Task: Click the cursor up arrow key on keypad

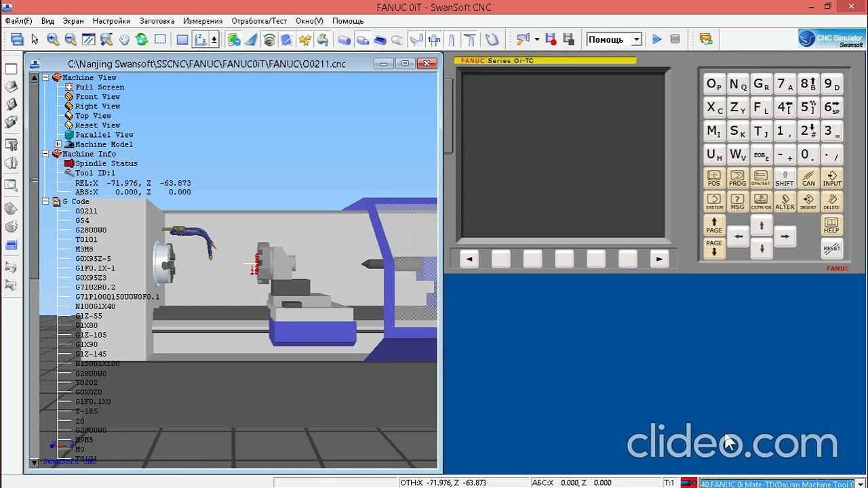Action: point(762,225)
